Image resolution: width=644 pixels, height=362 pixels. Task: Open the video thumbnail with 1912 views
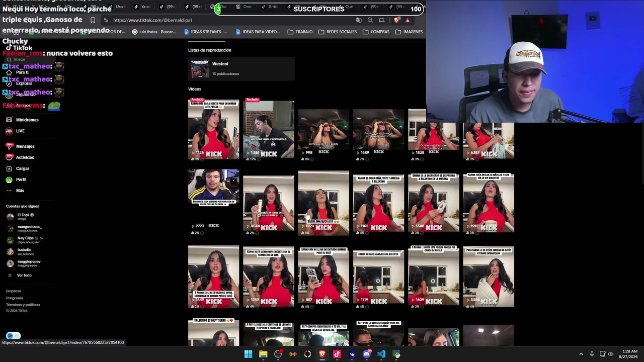(489, 204)
